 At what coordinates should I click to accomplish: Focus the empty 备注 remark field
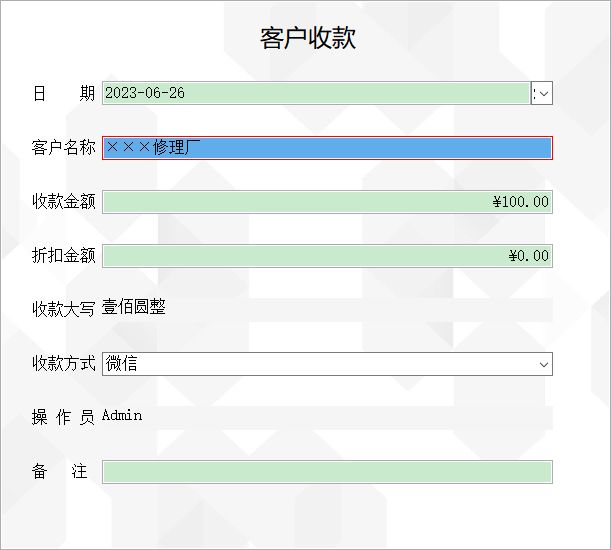tap(327, 472)
